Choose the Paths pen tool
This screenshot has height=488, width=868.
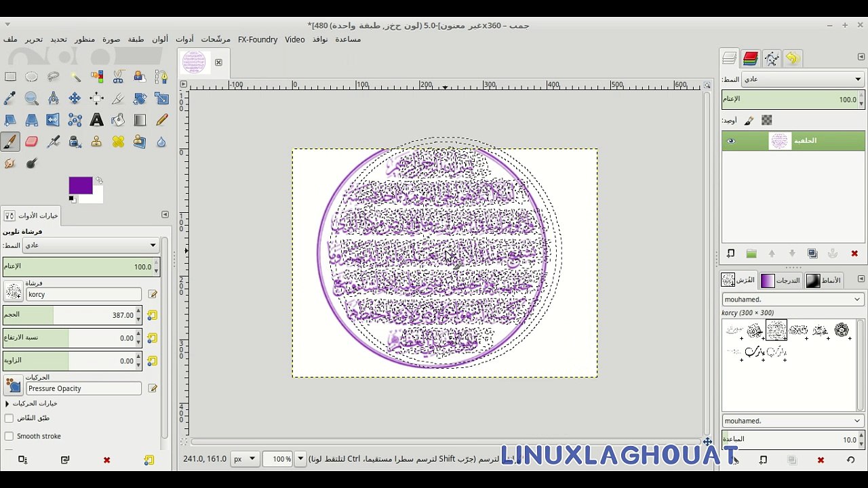(161, 77)
